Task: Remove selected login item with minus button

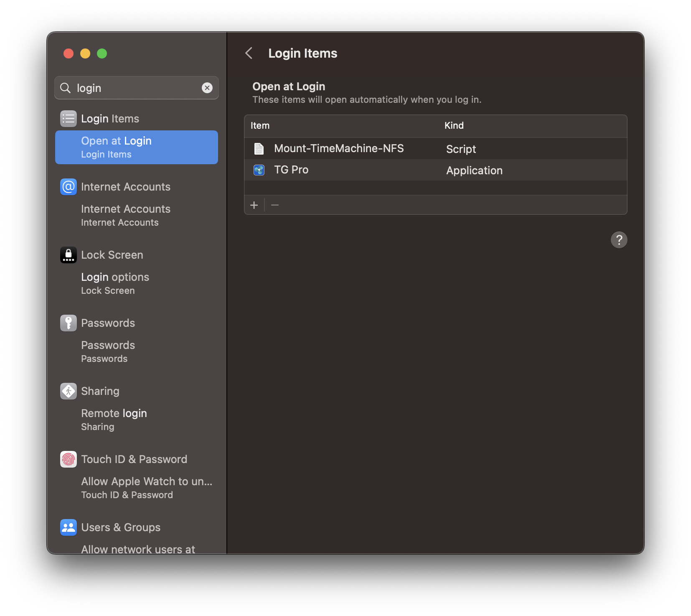Action: pos(275,205)
